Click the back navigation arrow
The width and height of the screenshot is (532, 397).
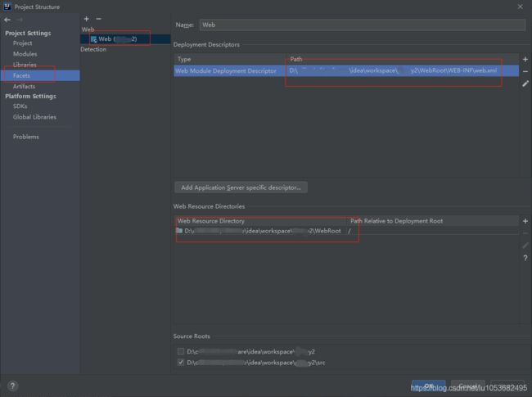pos(8,19)
